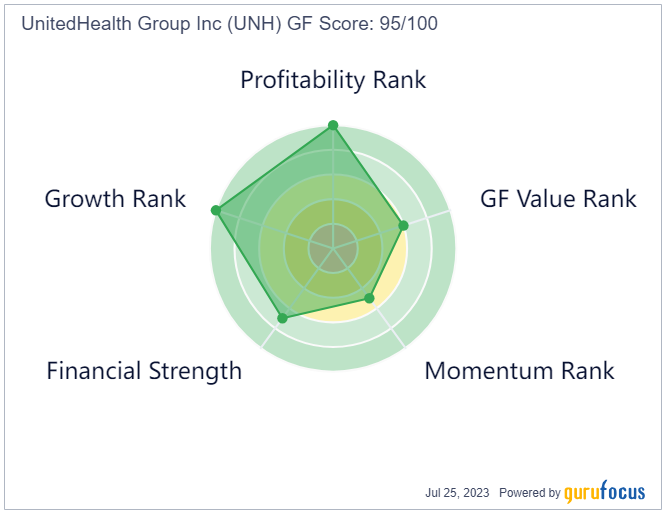Screen dimensions: 666x513
Task: Click the Financial Strength data point
Action: (x=282, y=318)
